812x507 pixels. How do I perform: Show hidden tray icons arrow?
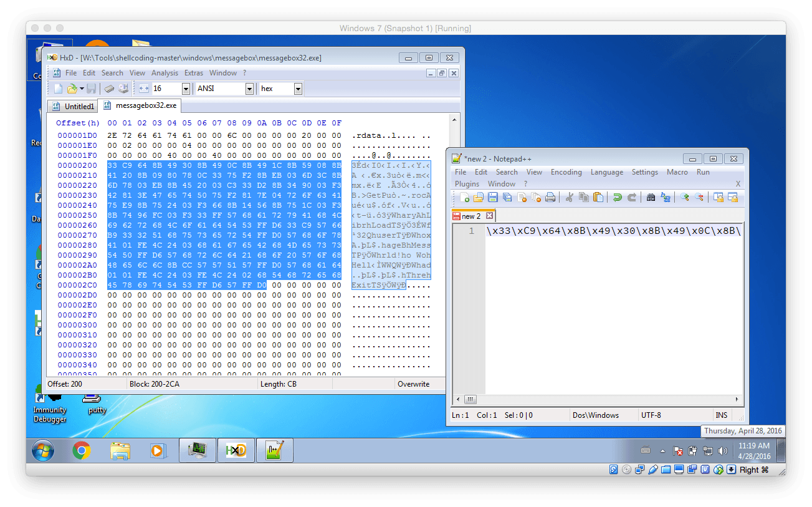pyautogui.click(x=662, y=451)
